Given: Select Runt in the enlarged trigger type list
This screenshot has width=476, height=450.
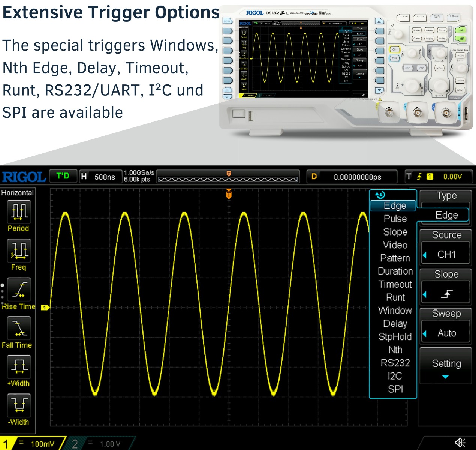Looking at the screenshot, I should [x=395, y=297].
